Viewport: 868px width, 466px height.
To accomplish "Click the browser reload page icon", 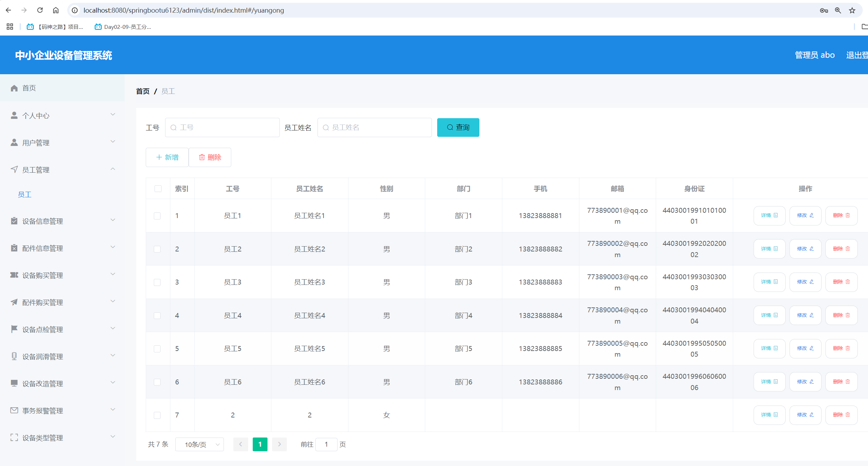I will (40, 10).
